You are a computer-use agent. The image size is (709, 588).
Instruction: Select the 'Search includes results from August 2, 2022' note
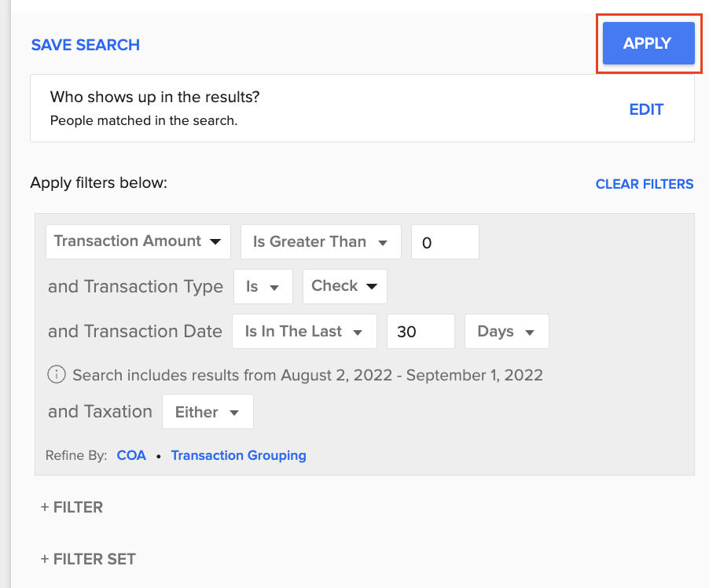[x=307, y=375]
